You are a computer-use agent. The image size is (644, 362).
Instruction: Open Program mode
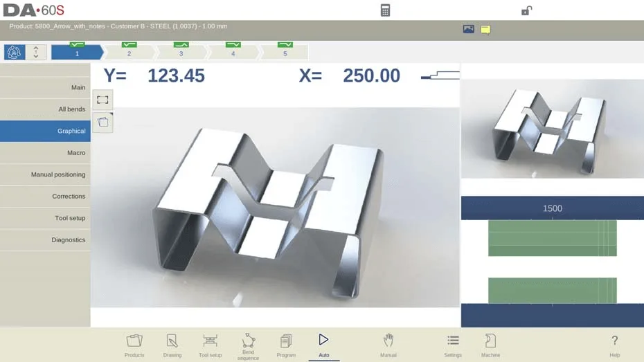pyautogui.click(x=286, y=345)
